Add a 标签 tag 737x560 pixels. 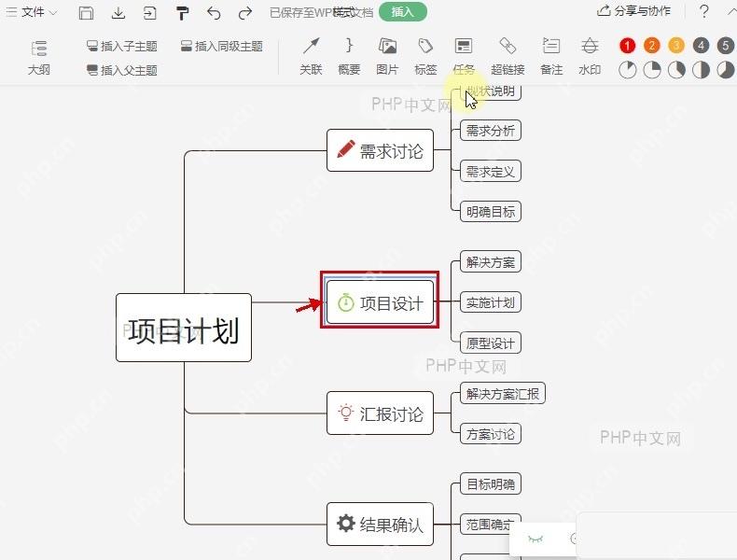(x=425, y=57)
